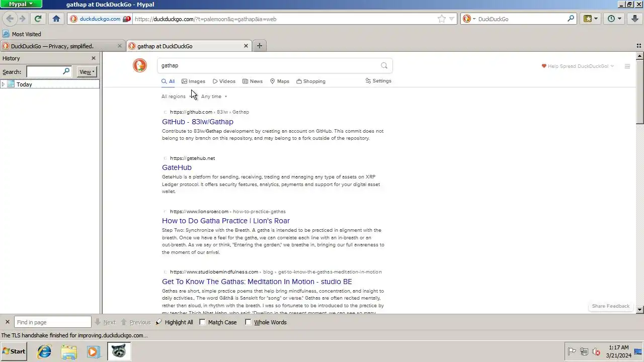
Task: Select the 'gathap at DuckDuckGo' tab
Action: click(x=189, y=46)
